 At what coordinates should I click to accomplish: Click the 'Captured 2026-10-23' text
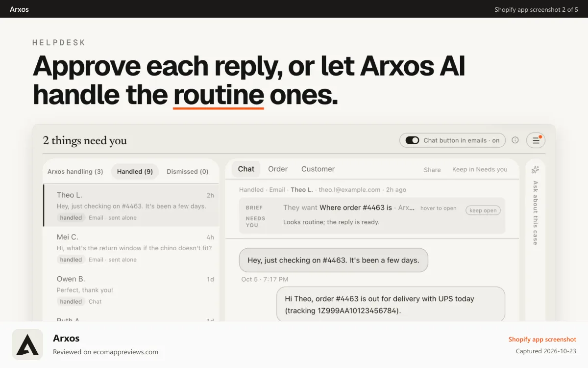pos(546,351)
